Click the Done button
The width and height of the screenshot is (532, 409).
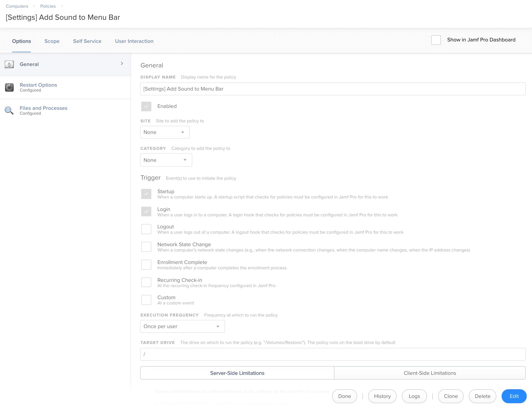[344, 396]
